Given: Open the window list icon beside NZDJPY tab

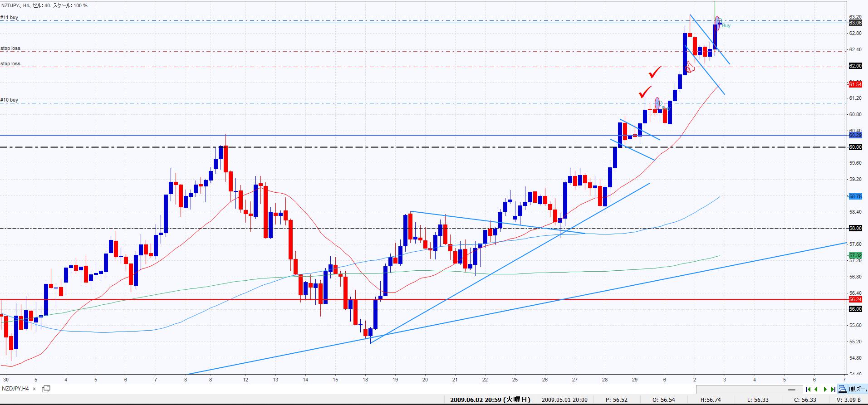Looking at the screenshot, I should point(46,389).
